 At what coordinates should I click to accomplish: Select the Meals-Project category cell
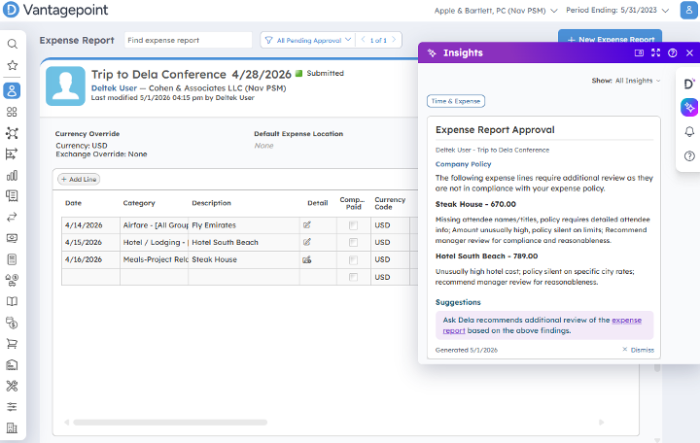(x=154, y=260)
